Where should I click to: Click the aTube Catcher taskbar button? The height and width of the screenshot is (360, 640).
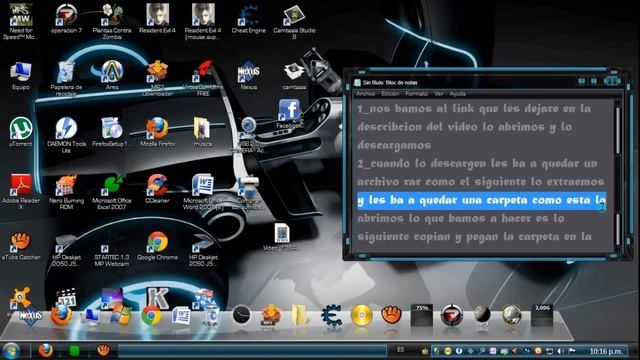click(x=104, y=351)
